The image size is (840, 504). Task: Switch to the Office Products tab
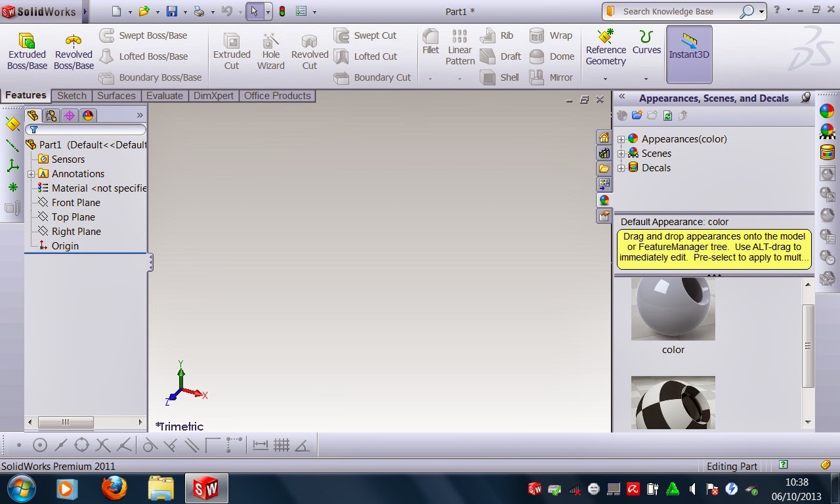277,96
